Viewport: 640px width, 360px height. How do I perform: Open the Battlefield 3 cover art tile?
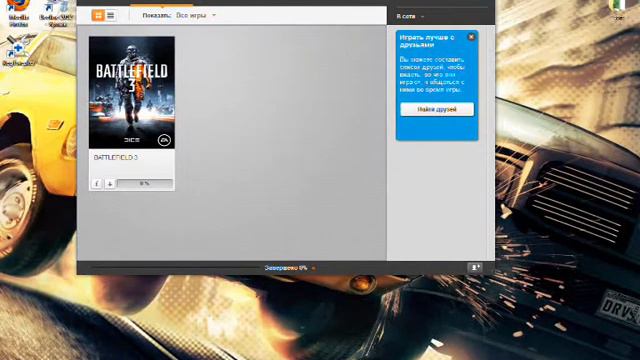click(132, 92)
